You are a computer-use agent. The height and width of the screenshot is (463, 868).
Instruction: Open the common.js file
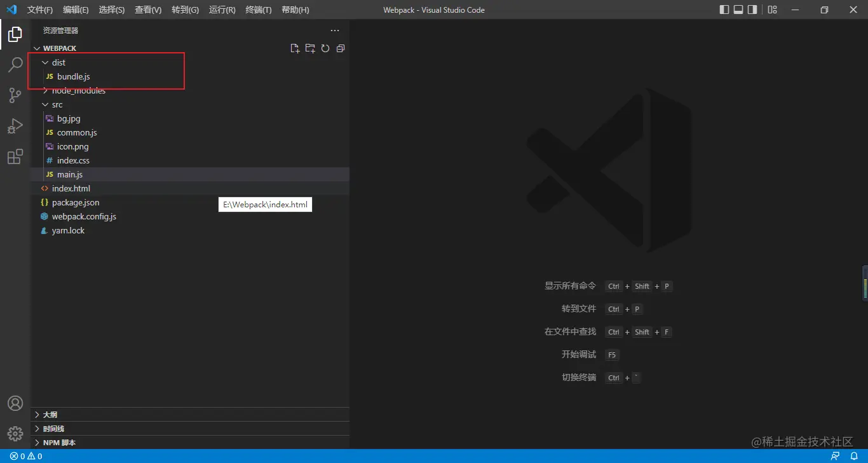coord(190,132)
